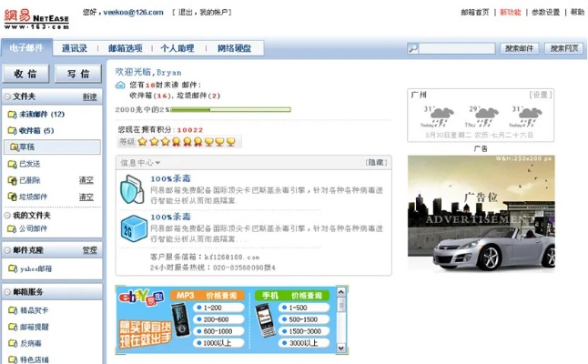The height and width of the screenshot is (364, 588).
Task: Collapse the 邮箱服务 section
Action: coord(7,291)
